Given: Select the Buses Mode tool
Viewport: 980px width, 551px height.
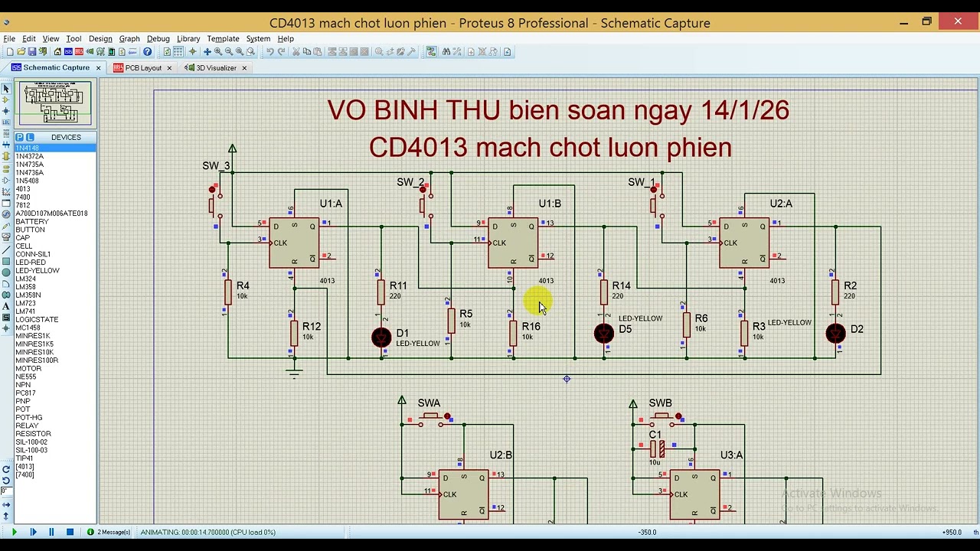Looking at the screenshot, I should pyautogui.click(x=6, y=145).
